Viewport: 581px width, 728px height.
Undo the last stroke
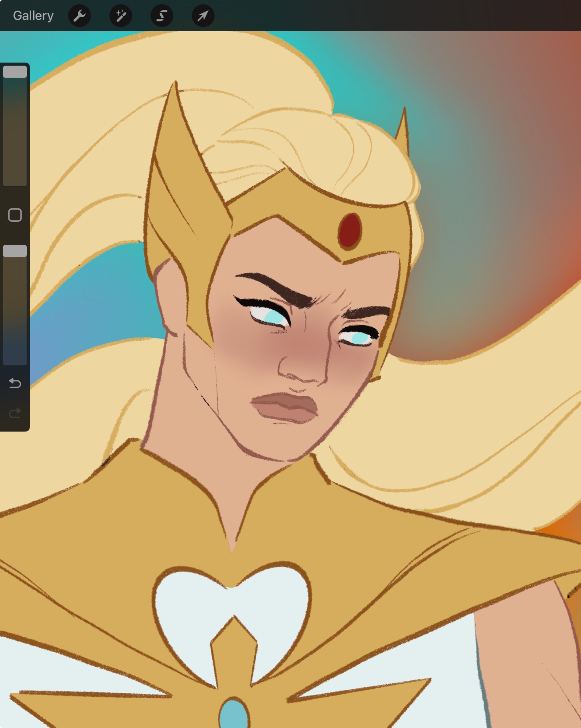[x=15, y=383]
